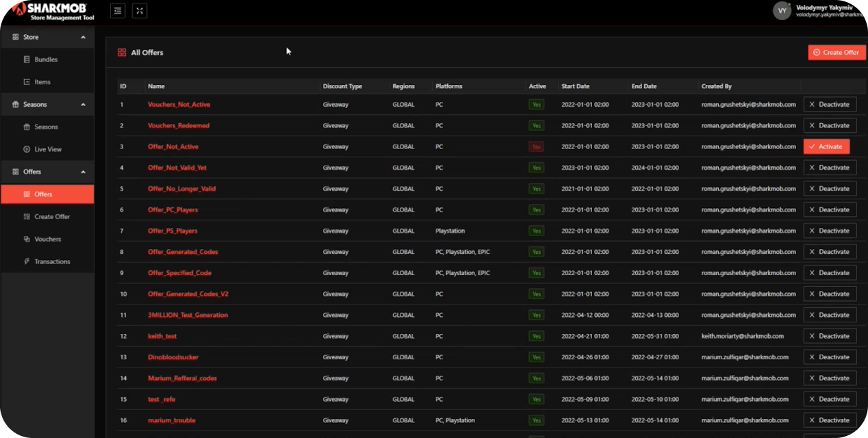Deactivate the Vouchers_Not_Active offer
This screenshot has width=868, height=438.
point(830,105)
